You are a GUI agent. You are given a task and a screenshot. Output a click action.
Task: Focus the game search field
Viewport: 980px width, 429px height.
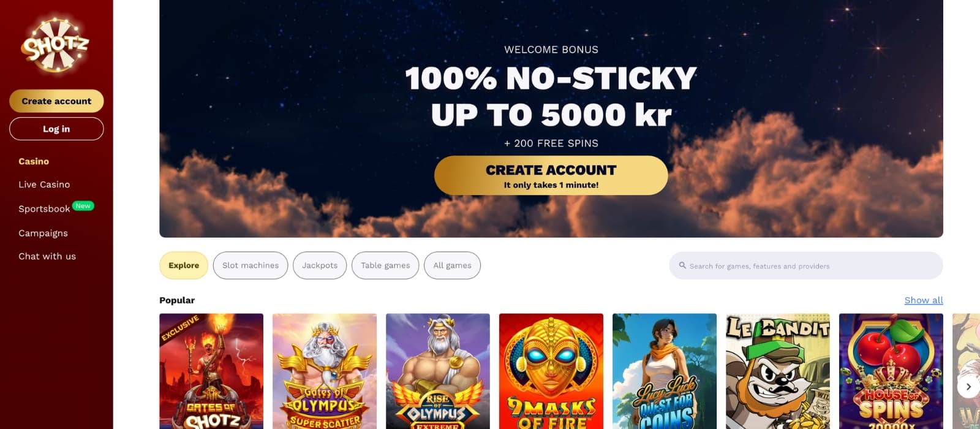pyautogui.click(x=806, y=266)
